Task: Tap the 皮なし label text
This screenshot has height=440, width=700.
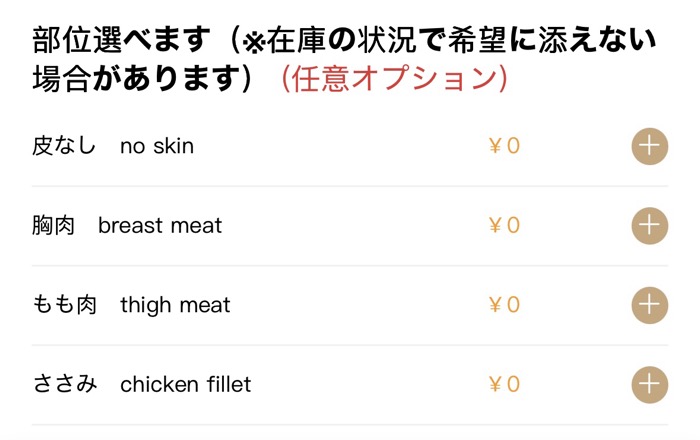Action: (x=64, y=146)
